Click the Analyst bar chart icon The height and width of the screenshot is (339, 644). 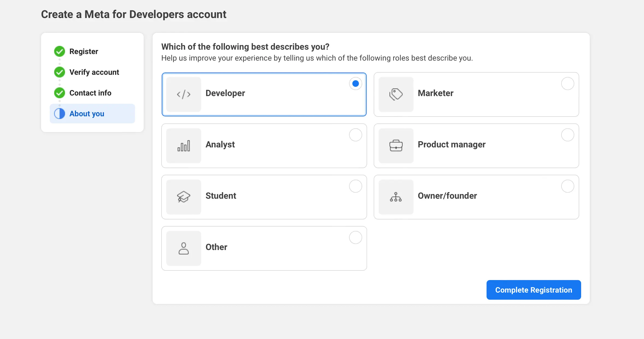183,146
